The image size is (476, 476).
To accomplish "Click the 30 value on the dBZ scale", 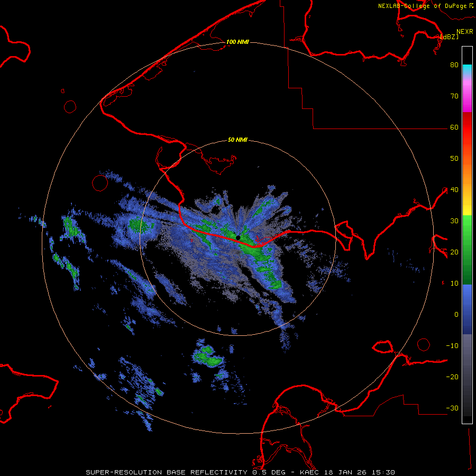I will 454,221.
